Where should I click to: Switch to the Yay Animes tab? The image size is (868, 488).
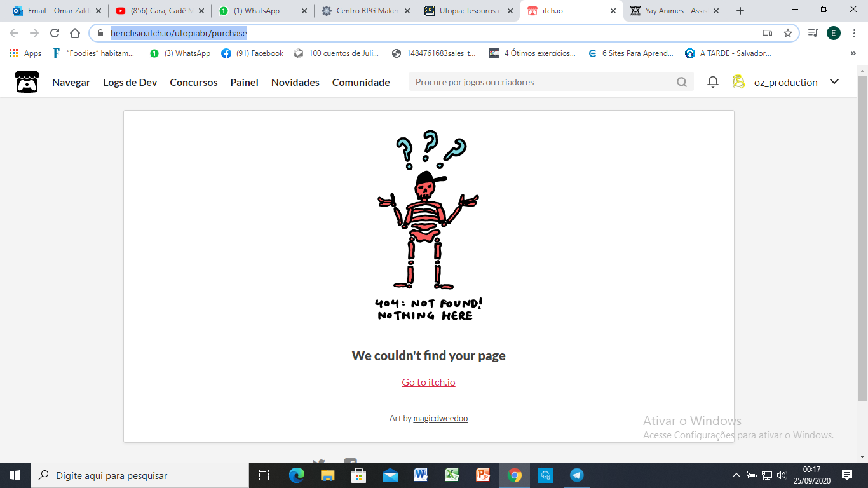[x=675, y=11]
